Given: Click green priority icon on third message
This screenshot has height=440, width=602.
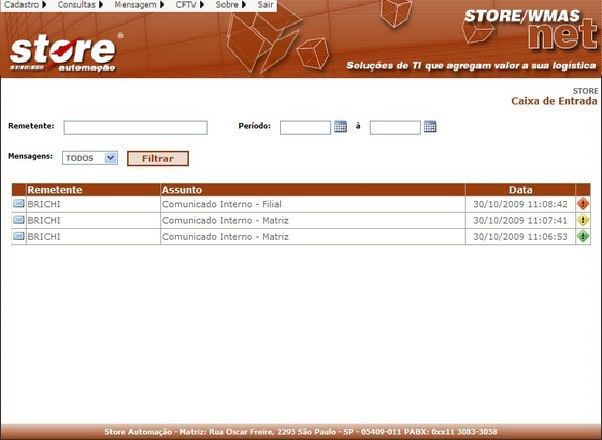Looking at the screenshot, I should coord(583,237).
